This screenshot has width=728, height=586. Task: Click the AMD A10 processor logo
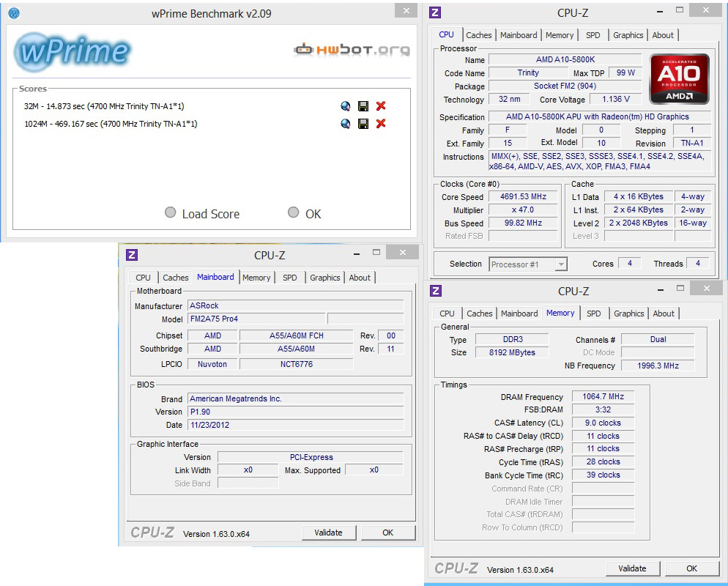(x=679, y=78)
